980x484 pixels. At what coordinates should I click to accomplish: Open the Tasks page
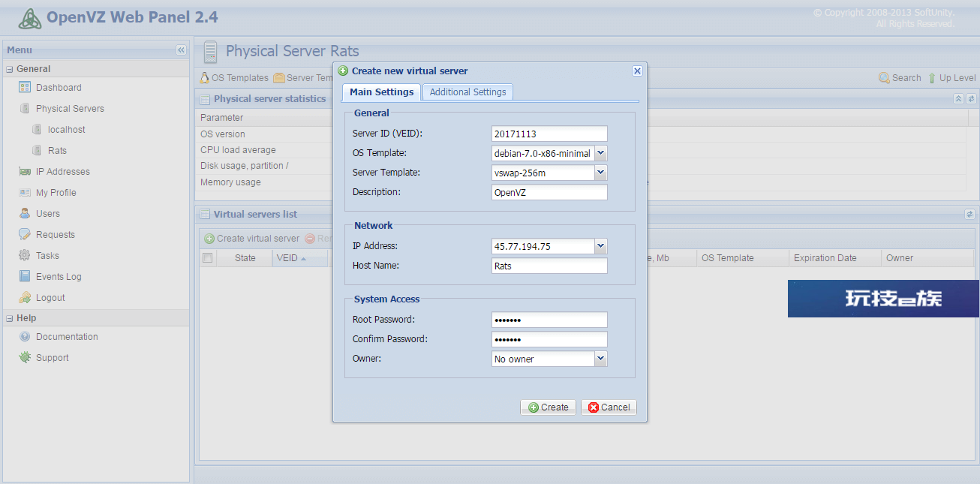47,256
